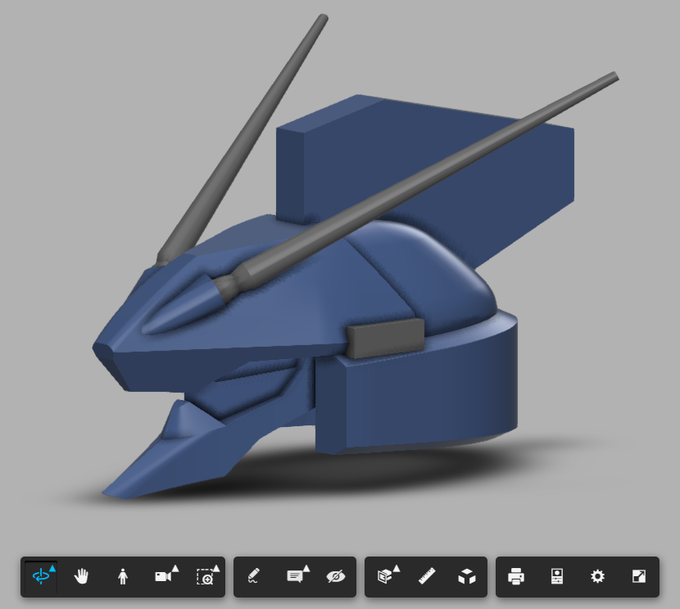Select the dark gray side block

pyautogui.click(x=385, y=338)
